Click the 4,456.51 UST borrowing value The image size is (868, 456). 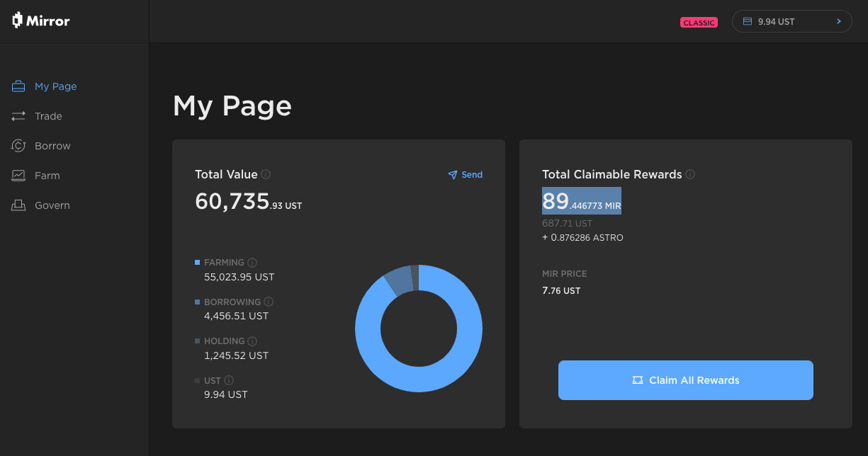click(236, 316)
